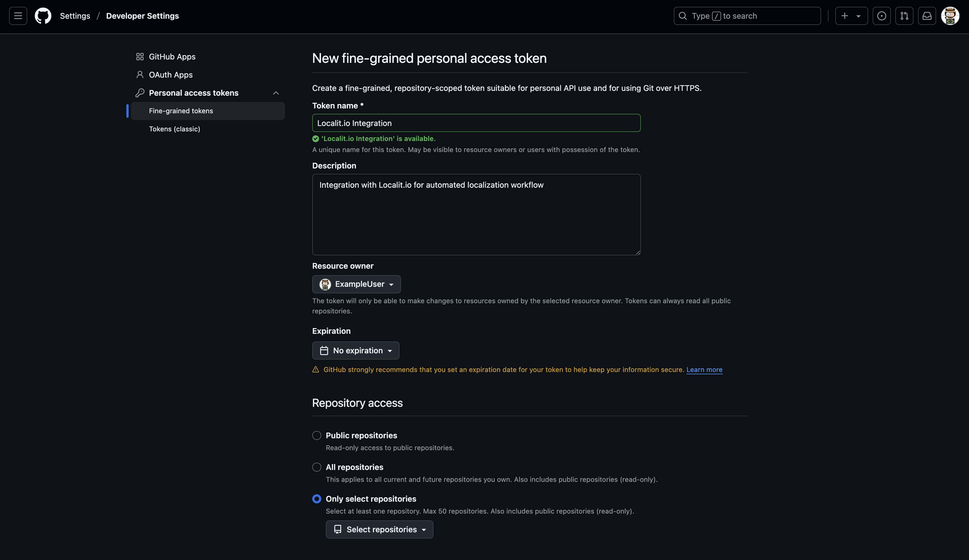
Task: Click the New fine-grained personal access token heading
Action: click(x=429, y=58)
